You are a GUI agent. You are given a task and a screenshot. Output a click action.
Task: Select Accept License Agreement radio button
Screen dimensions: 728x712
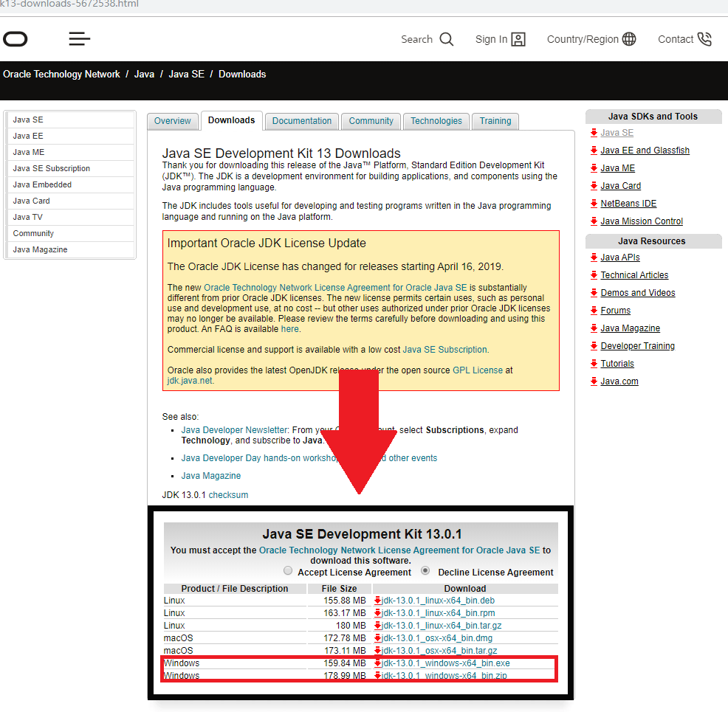pyautogui.click(x=288, y=570)
